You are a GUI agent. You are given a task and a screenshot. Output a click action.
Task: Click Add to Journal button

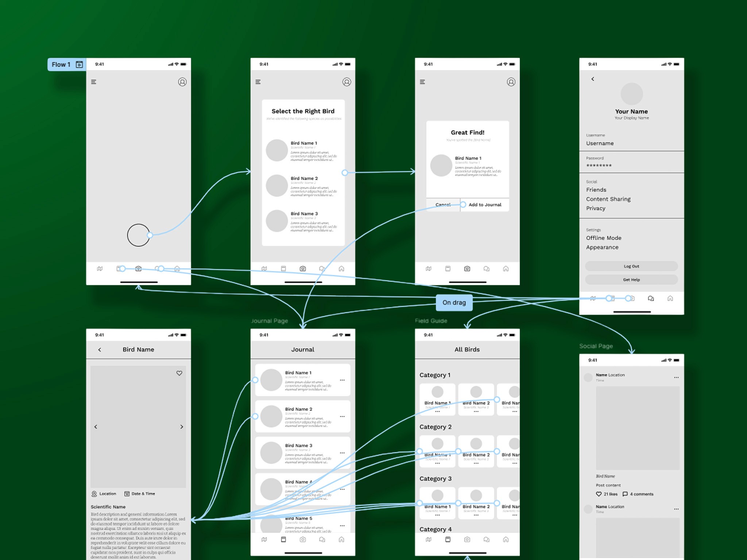coord(485,205)
